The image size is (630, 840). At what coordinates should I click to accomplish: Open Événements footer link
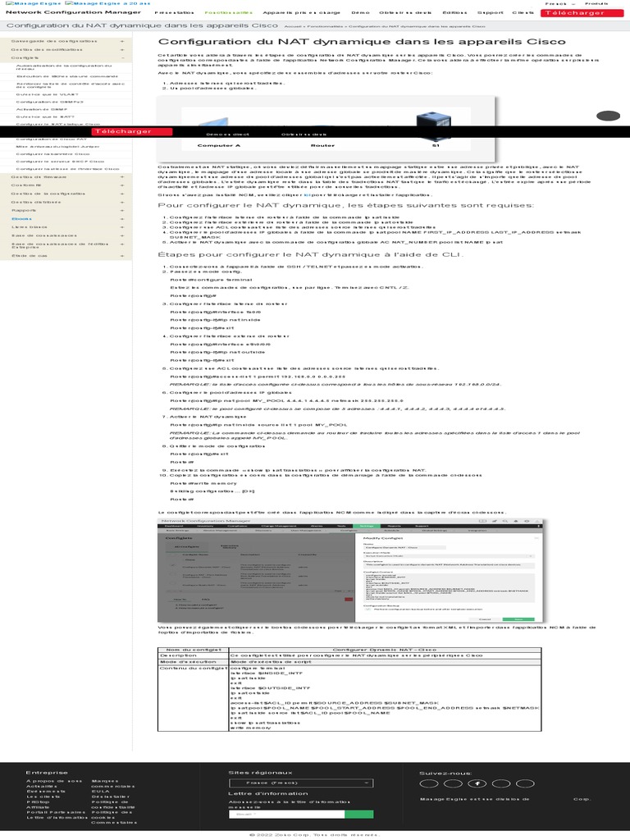tap(46, 792)
